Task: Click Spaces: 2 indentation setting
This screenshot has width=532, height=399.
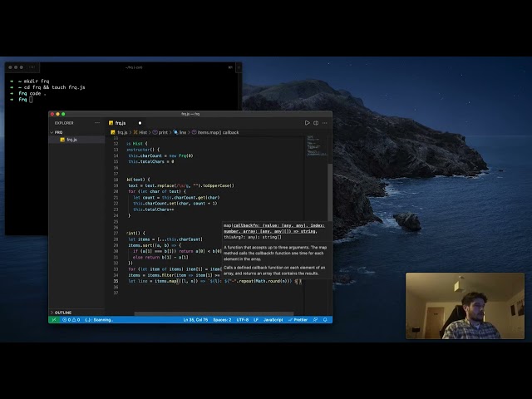Action: click(x=222, y=319)
